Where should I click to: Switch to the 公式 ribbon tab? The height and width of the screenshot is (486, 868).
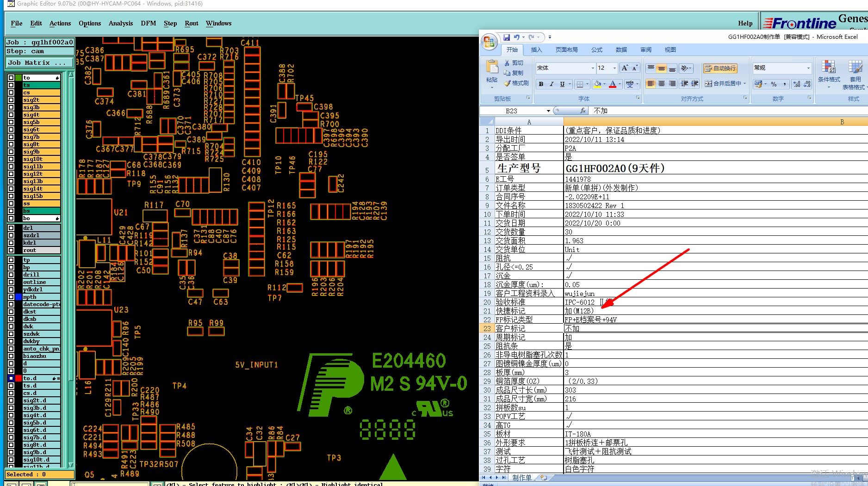pyautogui.click(x=597, y=50)
